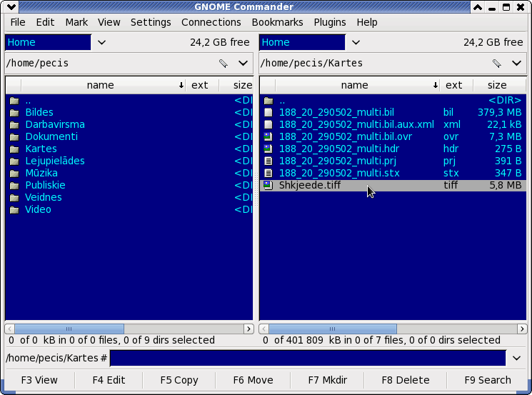Open the Mark menu
Screen dimensions: 532x395
[x=76, y=22]
